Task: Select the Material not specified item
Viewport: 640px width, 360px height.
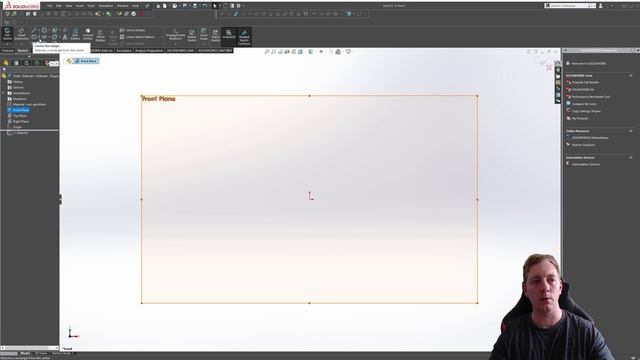Action: [x=27, y=104]
